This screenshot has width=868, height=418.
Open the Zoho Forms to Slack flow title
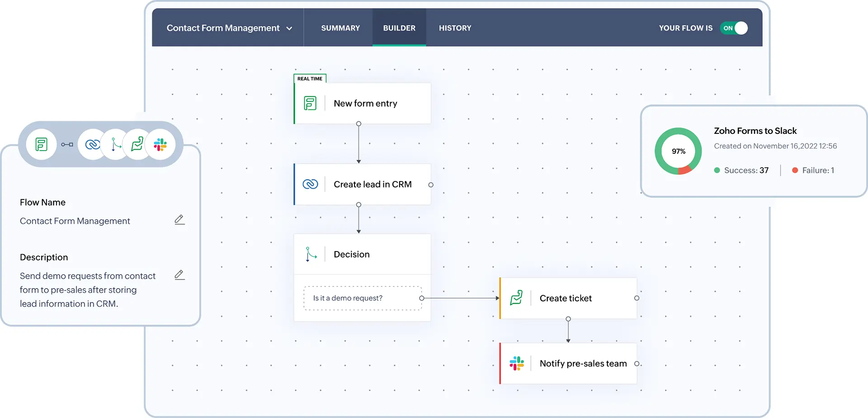coord(755,131)
